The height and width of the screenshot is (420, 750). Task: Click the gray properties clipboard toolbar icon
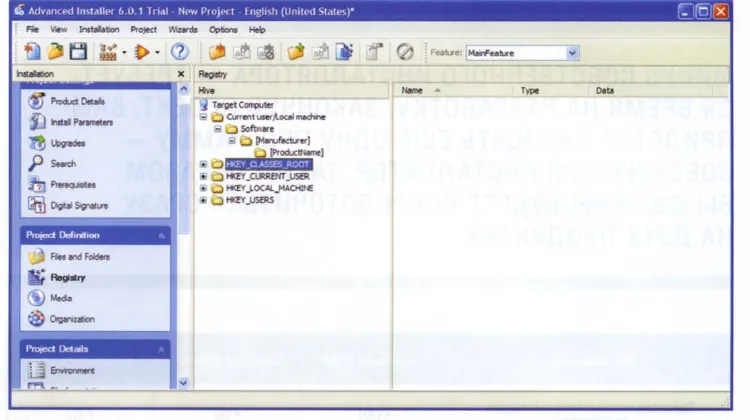375,52
